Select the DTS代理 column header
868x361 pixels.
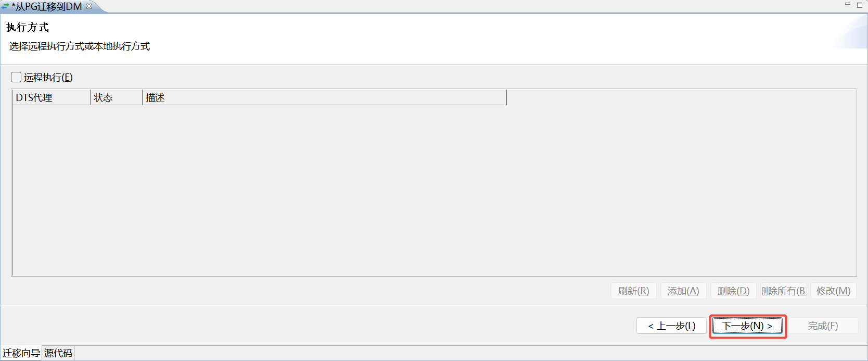tap(51, 97)
